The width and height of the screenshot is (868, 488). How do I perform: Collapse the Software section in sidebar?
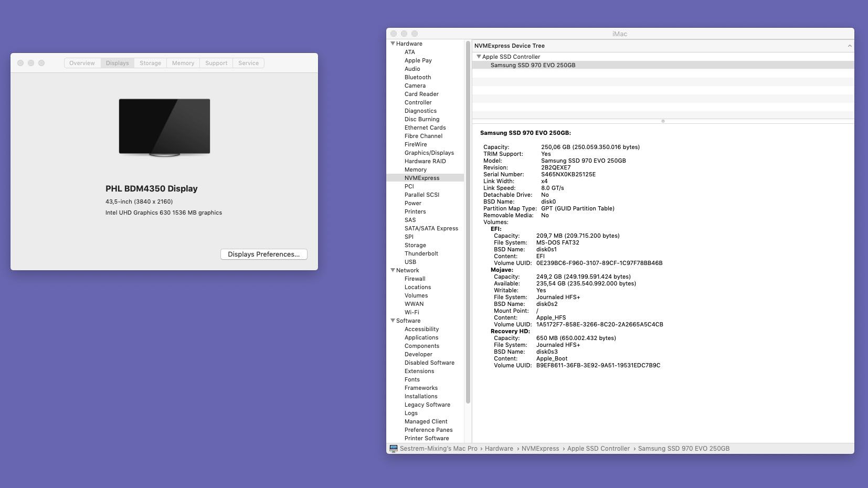pyautogui.click(x=393, y=321)
